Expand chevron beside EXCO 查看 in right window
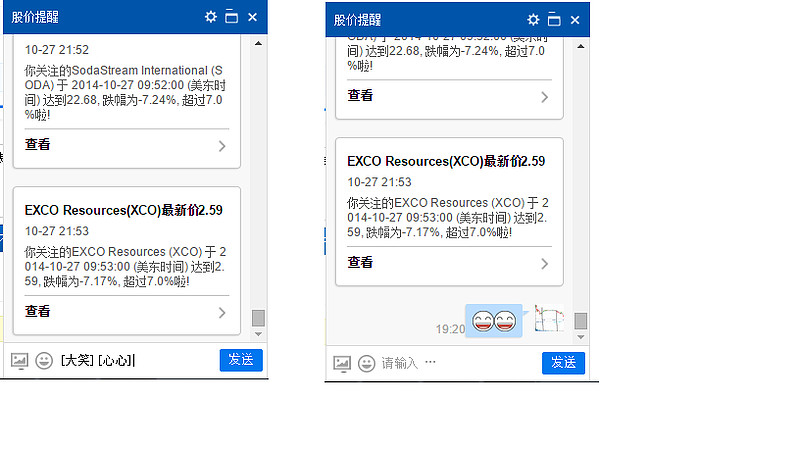Screen dimensions: 800x451 tap(544, 264)
